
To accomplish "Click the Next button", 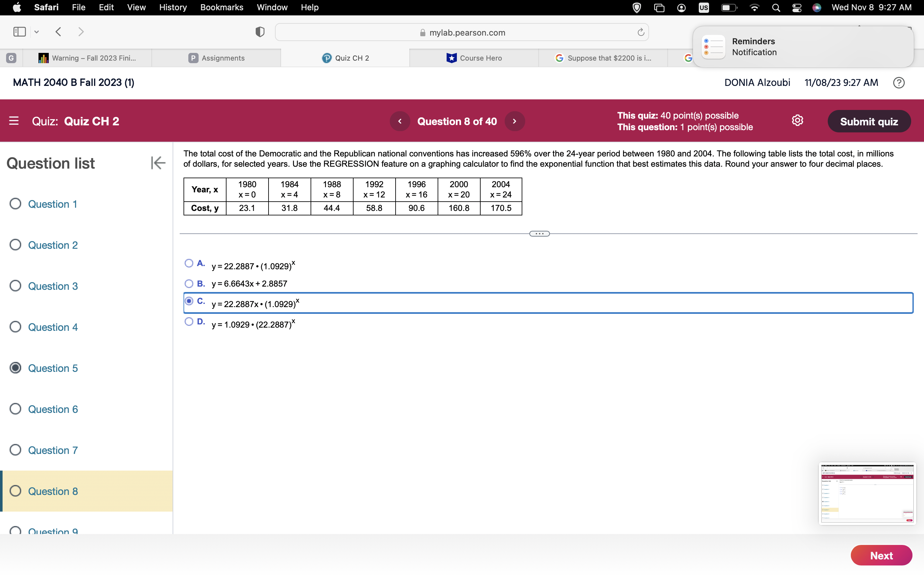I will pos(881,555).
